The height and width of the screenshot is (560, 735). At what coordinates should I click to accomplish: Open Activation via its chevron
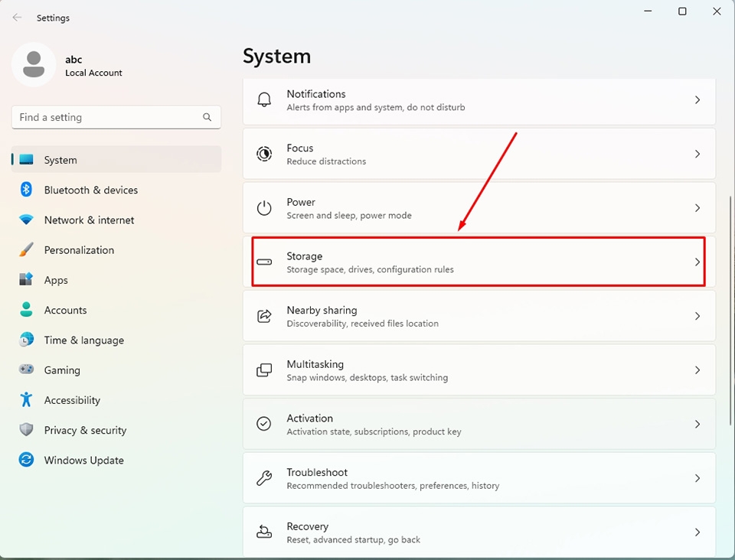pyautogui.click(x=697, y=424)
